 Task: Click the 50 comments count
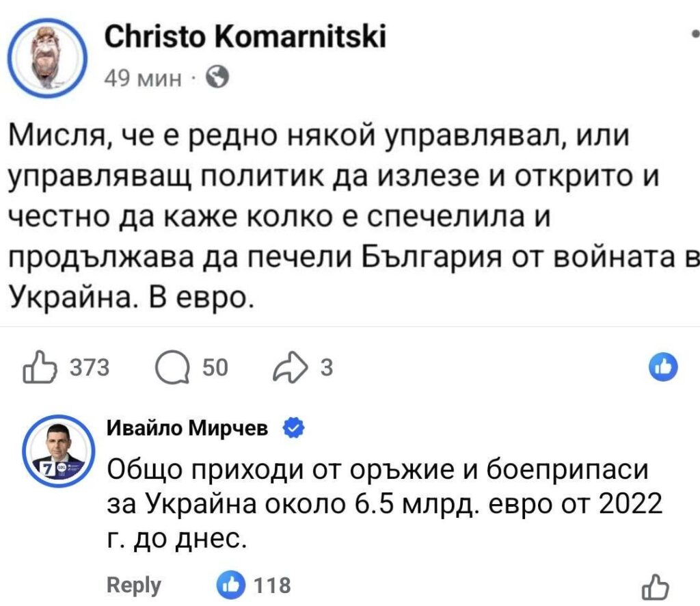214,368
